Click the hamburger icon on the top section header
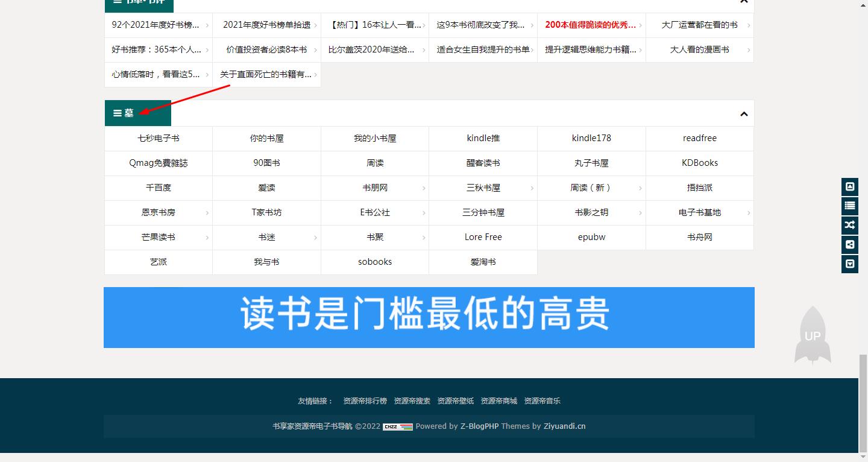The image size is (868, 462). (x=116, y=1)
